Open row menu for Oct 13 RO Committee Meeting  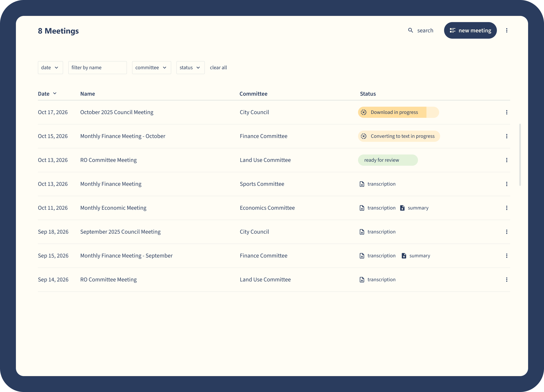coord(507,160)
